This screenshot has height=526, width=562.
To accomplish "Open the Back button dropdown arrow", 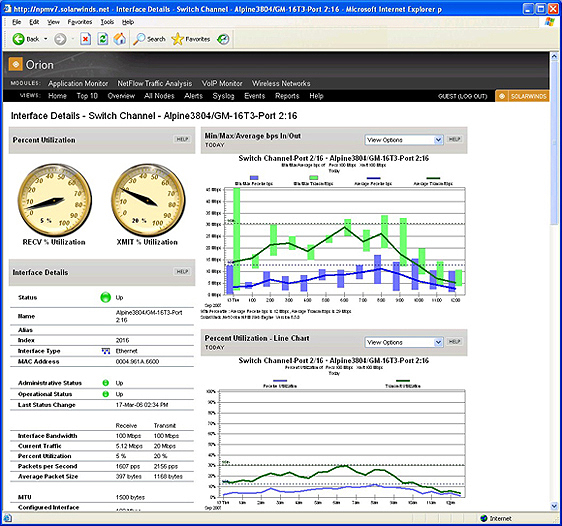I will [46, 39].
